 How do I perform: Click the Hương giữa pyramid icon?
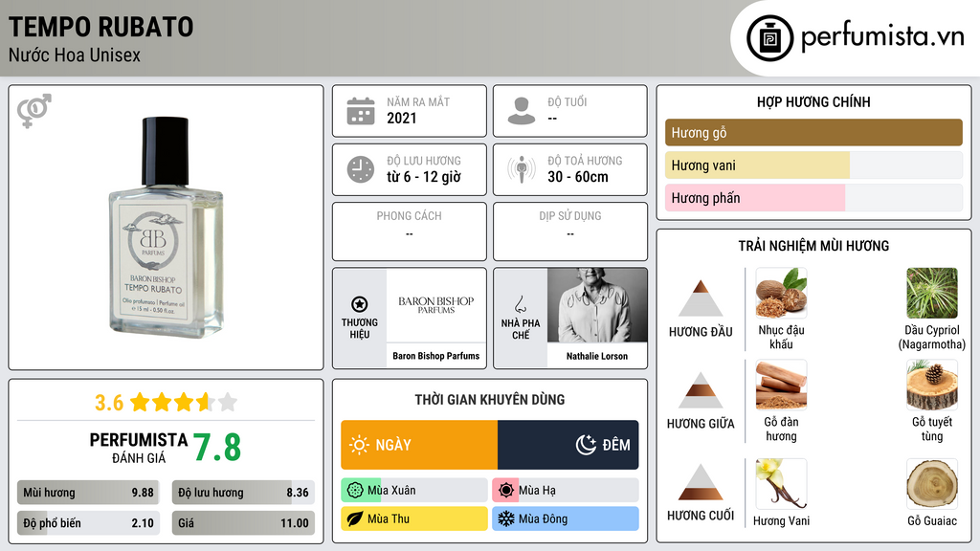click(x=701, y=390)
